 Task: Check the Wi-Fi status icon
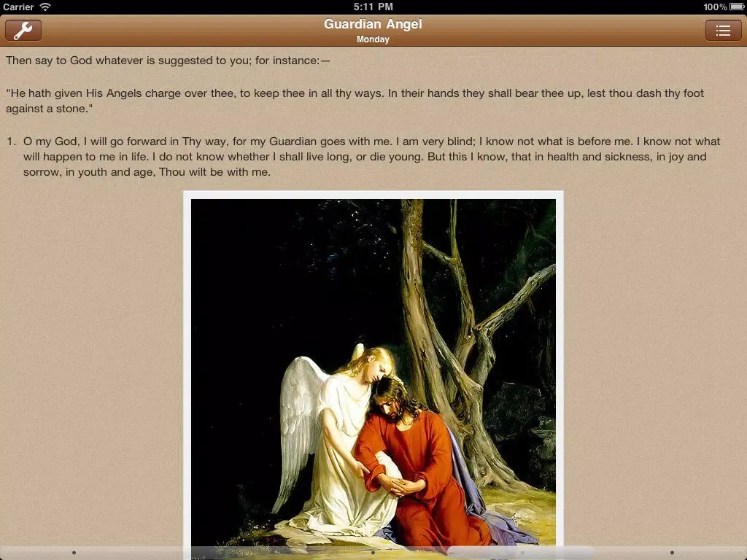[x=45, y=7]
